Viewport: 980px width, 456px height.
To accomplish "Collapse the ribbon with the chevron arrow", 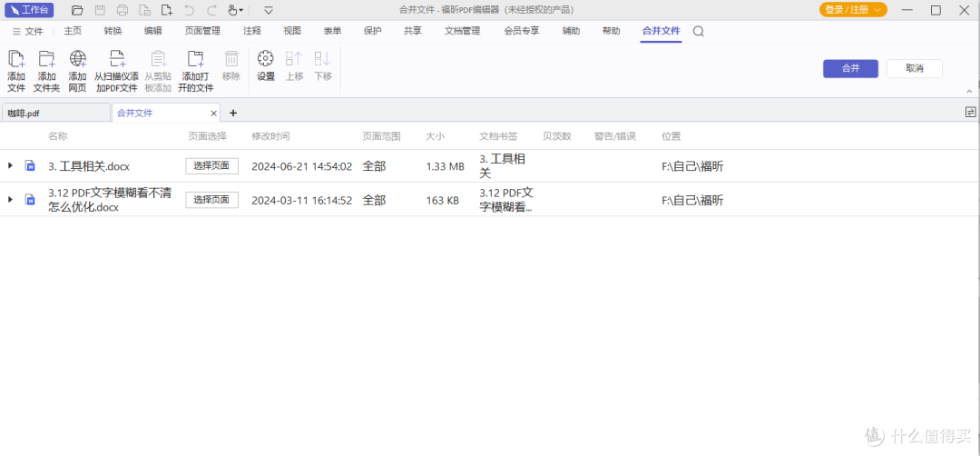I will click(x=969, y=92).
